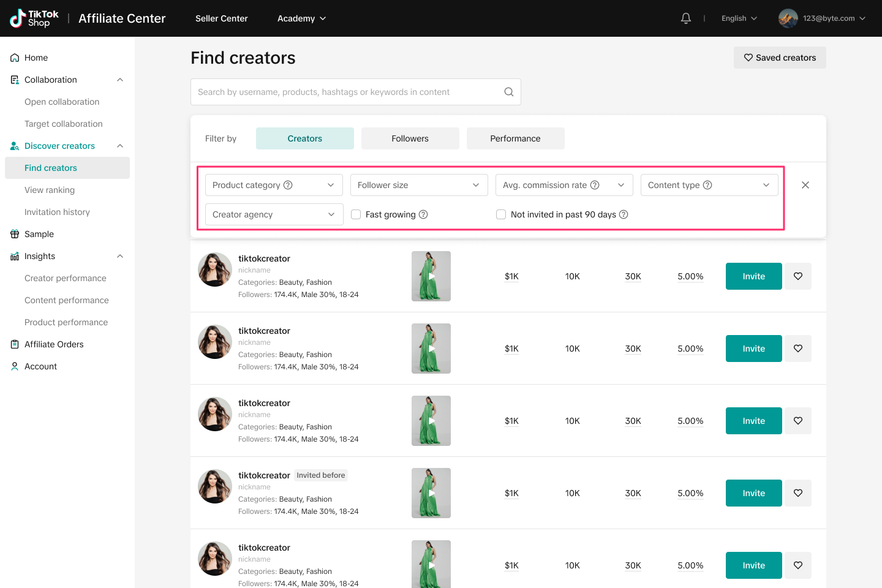Click the notification bell icon
882x588 pixels.
tap(686, 18)
